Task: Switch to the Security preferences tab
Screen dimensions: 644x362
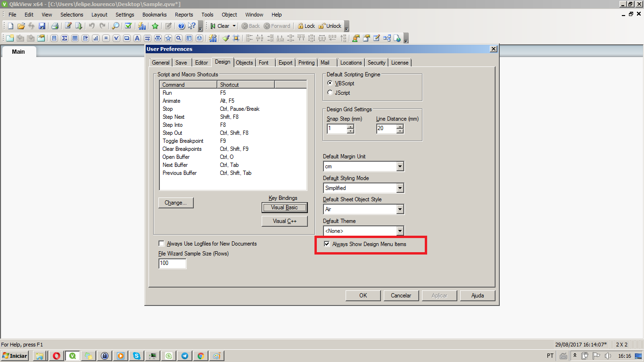Action: tap(377, 63)
